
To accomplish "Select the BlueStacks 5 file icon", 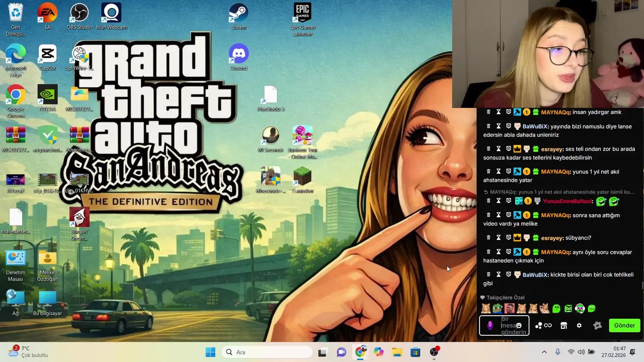I will coord(271,98).
